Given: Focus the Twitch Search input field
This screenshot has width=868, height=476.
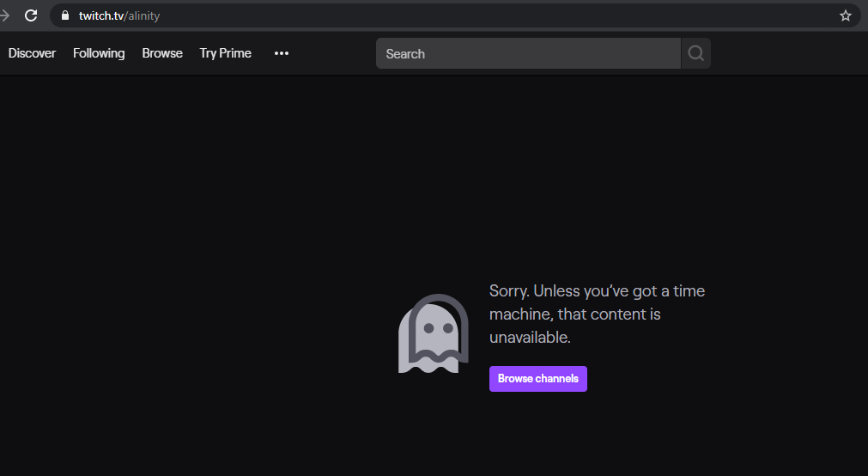Looking at the screenshot, I should click(528, 53).
